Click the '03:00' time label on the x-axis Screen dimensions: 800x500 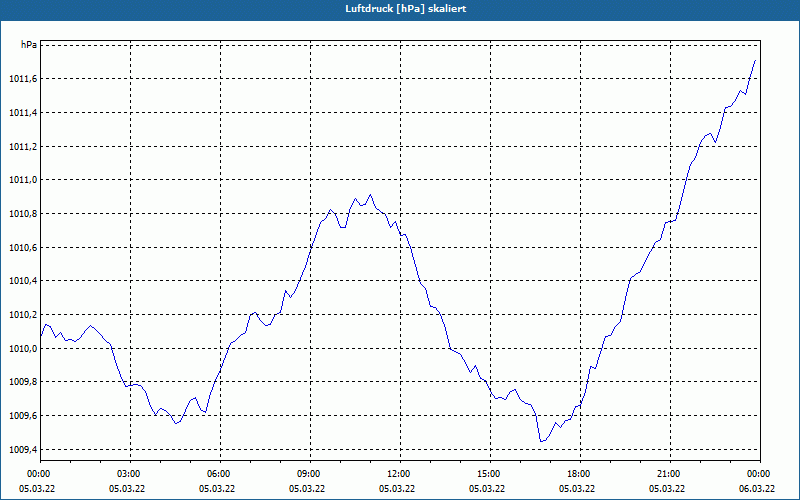click(127, 474)
